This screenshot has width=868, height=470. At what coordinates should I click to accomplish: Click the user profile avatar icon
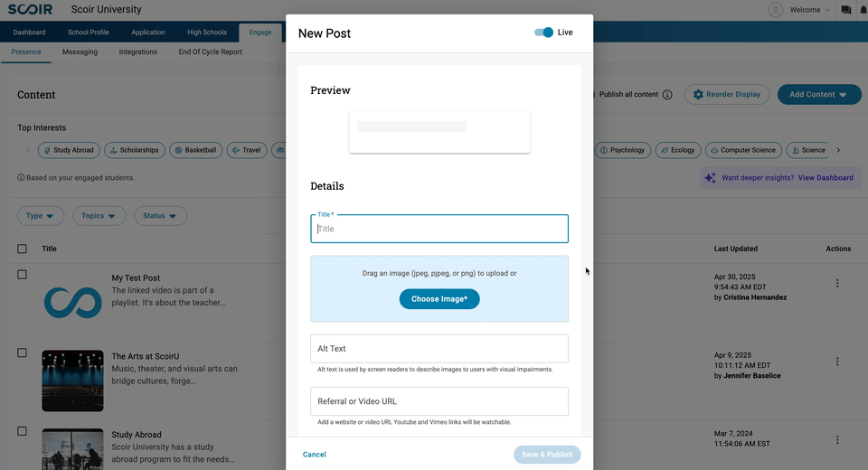click(x=776, y=10)
